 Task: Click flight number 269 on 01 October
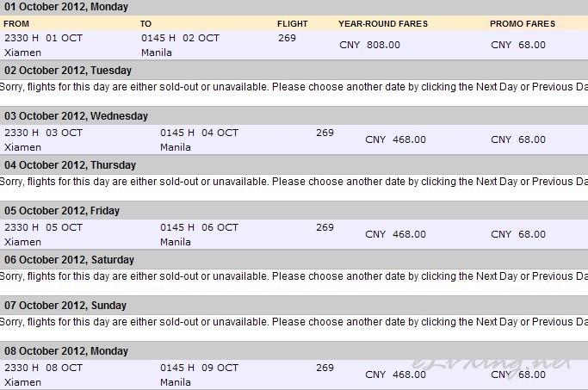287,38
